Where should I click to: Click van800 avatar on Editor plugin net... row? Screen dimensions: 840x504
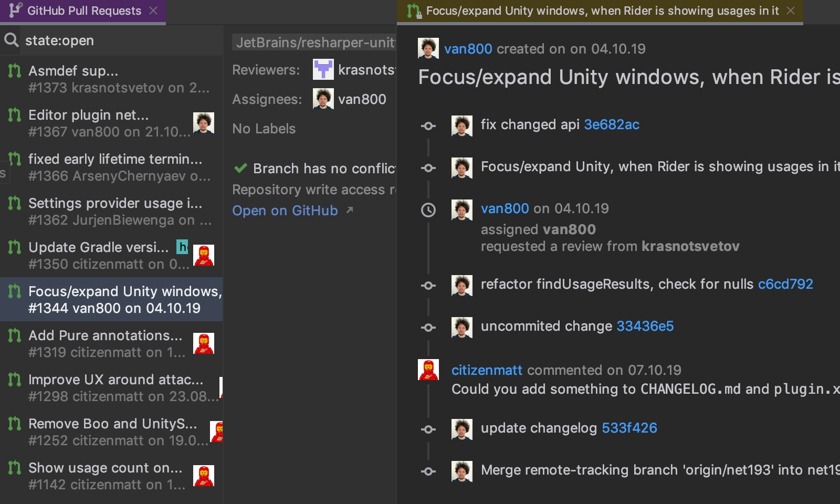pyautogui.click(x=204, y=123)
